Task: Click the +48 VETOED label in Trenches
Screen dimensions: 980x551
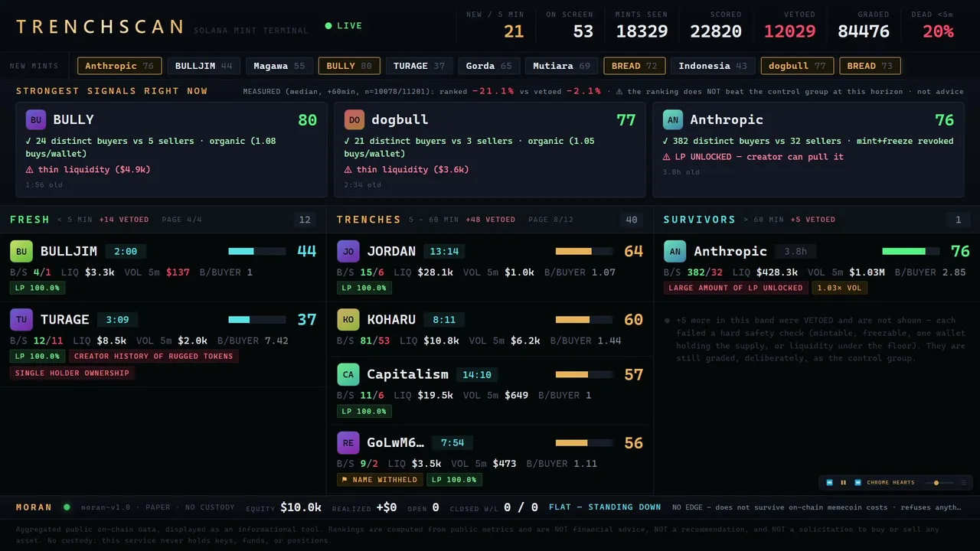Action: point(490,220)
